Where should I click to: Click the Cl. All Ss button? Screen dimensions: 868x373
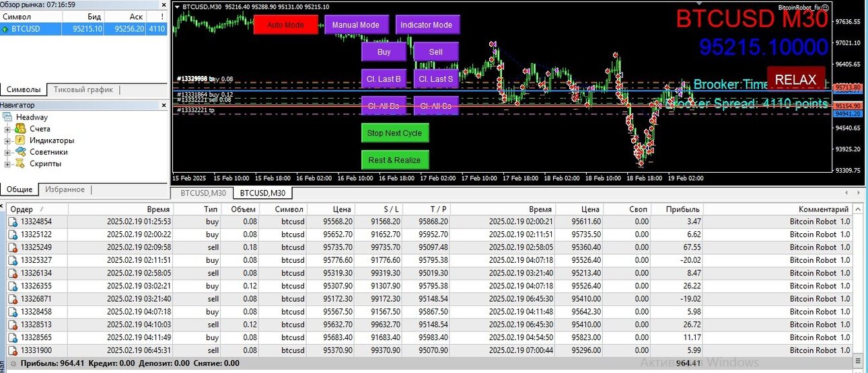436,106
